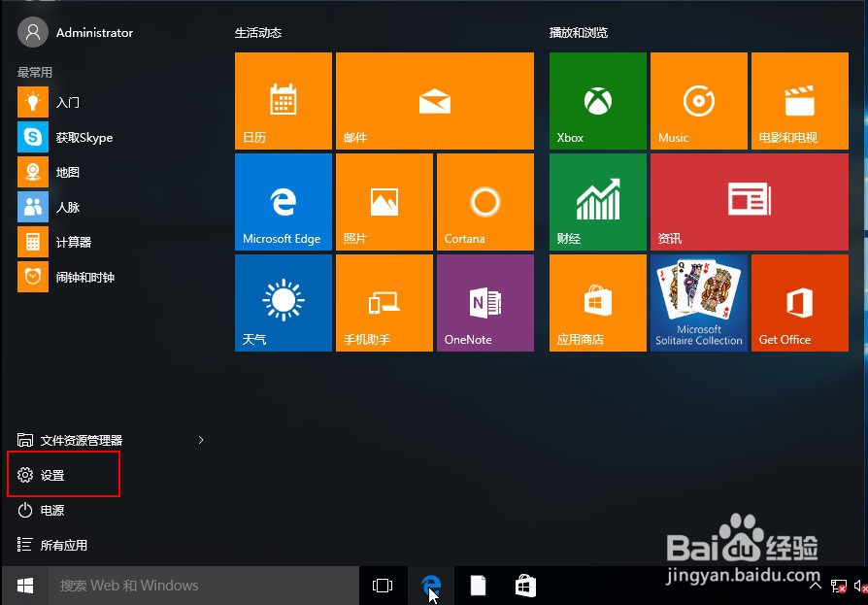Open the Phone Companion (手机助手) tile

click(x=384, y=303)
